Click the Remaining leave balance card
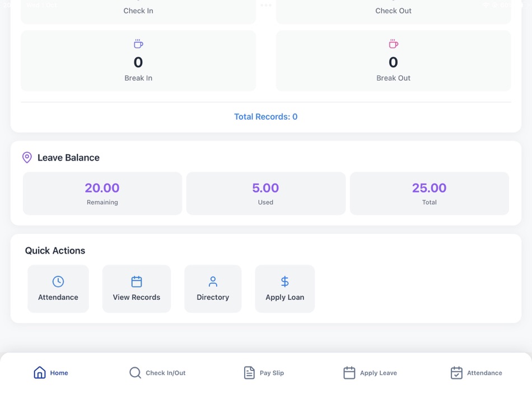 tap(102, 193)
